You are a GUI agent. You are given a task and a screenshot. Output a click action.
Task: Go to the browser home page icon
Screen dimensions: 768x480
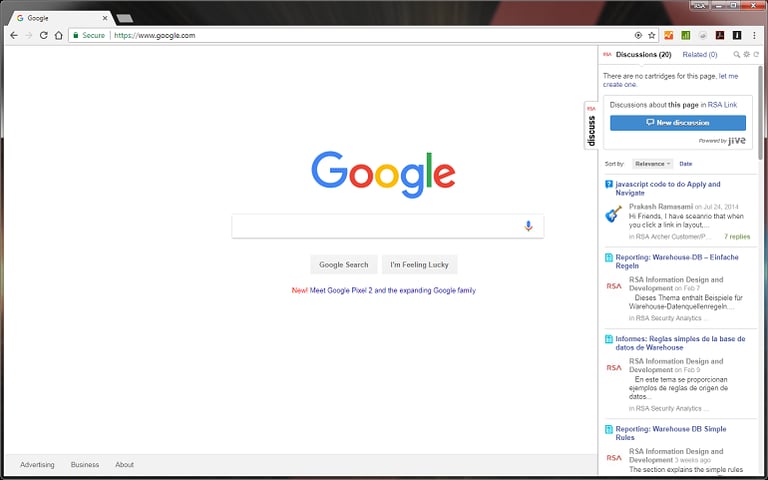point(59,35)
